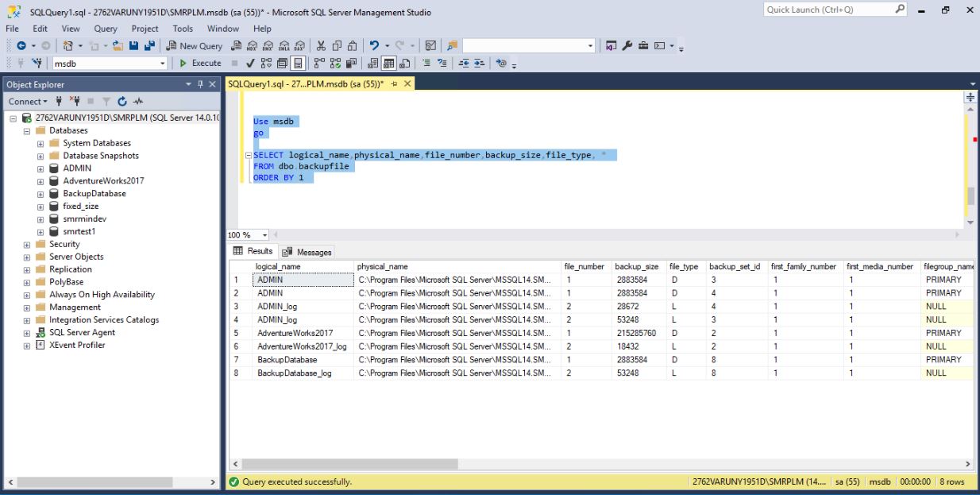Image resolution: width=980 pixels, height=495 pixels.
Task: Click the Quick Launch search box
Action: coord(835,10)
